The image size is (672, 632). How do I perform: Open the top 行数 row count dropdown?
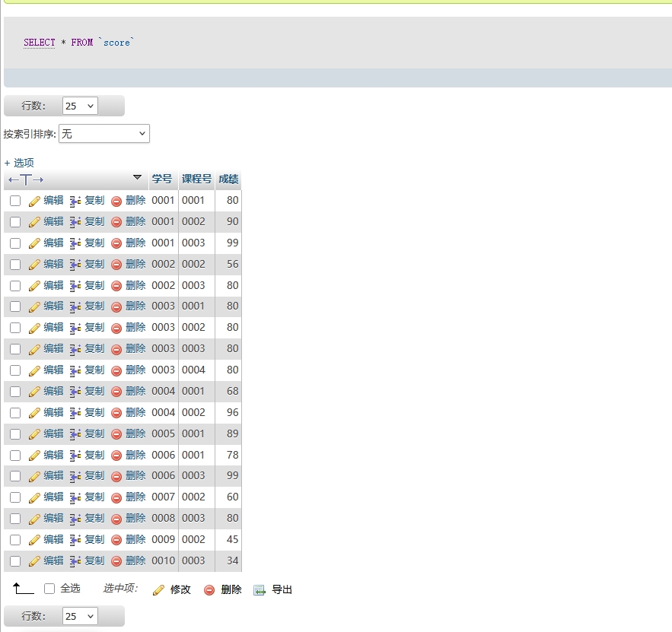pyautogui.click(x=80, y=106)
